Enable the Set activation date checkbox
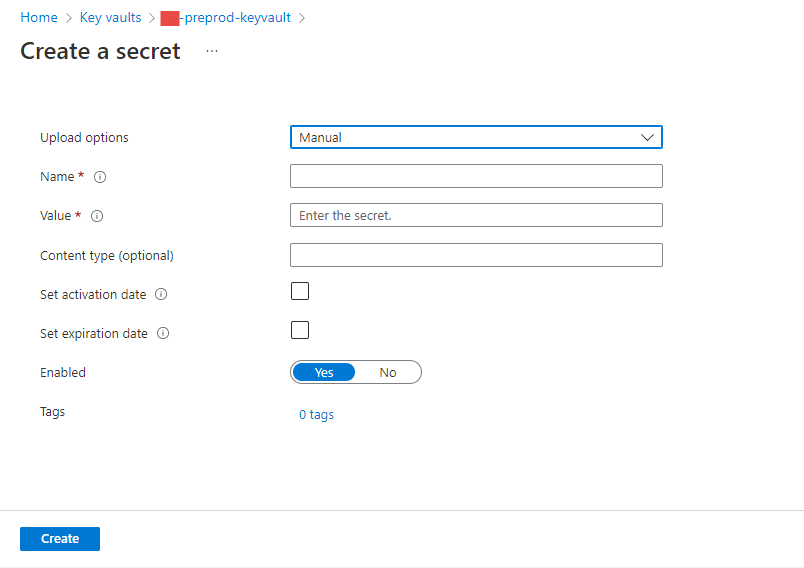Screen dimensions: 804x568 [300, 291]
